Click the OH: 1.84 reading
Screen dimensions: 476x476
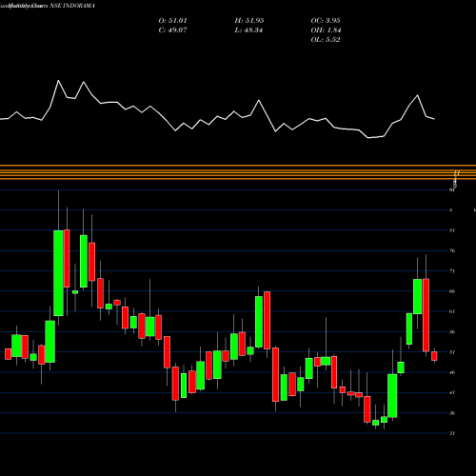point(326,30)
